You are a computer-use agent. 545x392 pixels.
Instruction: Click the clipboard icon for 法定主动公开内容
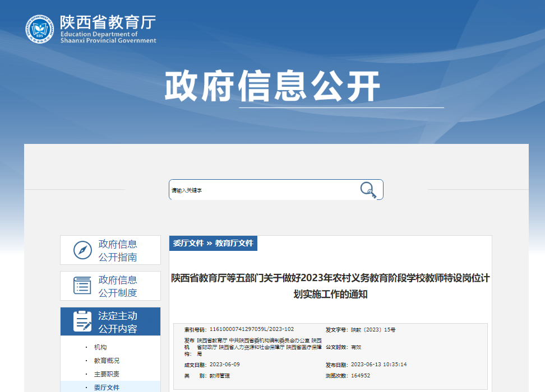[x=82, y=321]
